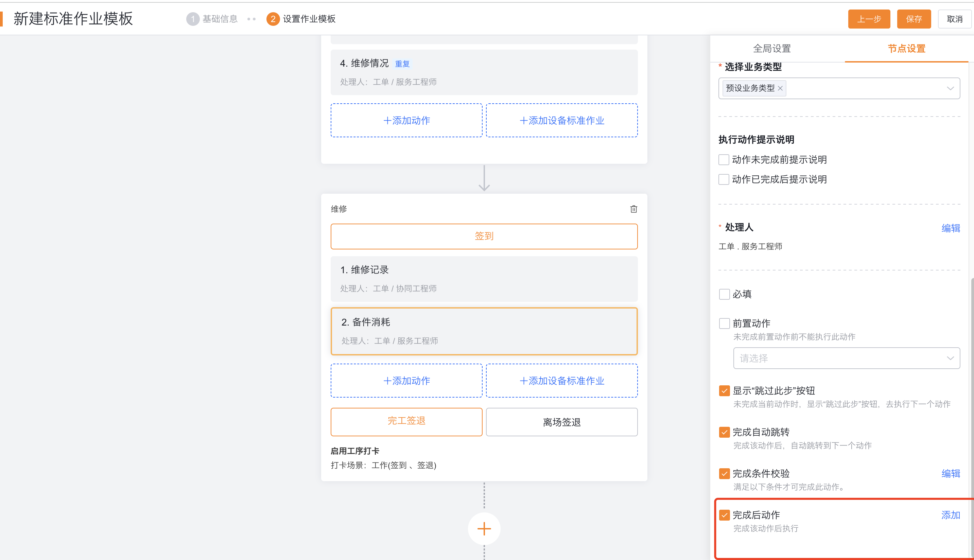Switch to the 节点设置 tab
The height and width of the screenshot is (560, 974).
point(906,49)
